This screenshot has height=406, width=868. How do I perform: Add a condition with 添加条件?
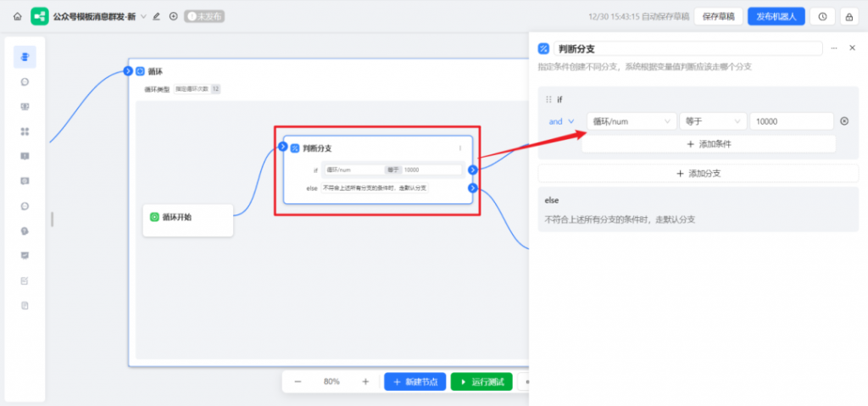coord(709,144)
